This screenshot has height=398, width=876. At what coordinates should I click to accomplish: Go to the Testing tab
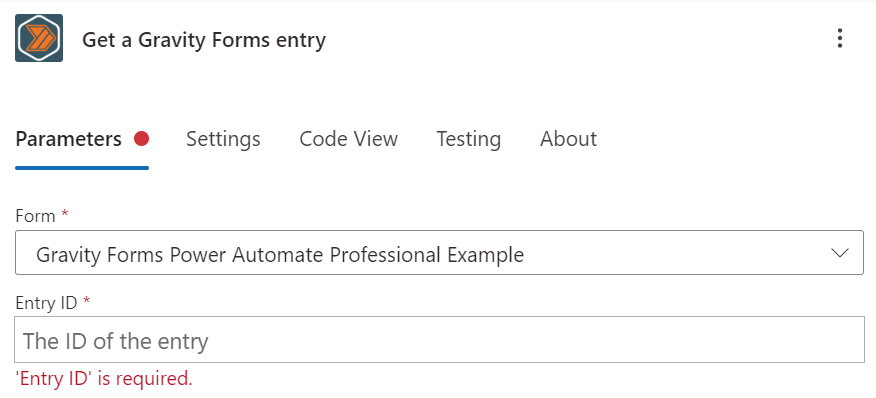(x=468, y=139)
